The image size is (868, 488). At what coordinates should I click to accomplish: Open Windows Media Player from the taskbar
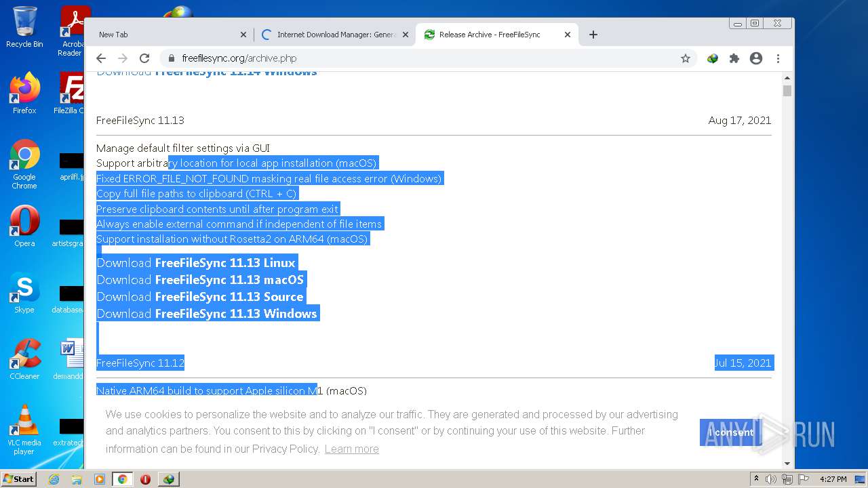point(100,479)
